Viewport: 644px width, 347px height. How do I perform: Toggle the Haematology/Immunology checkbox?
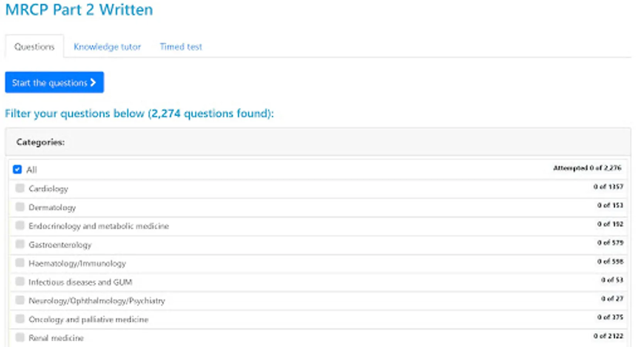point(20,263)
